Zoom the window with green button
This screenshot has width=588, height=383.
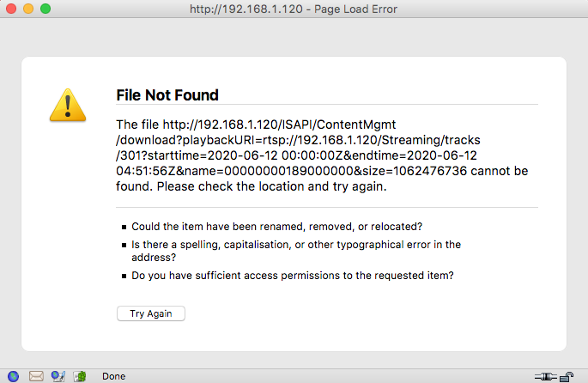click(45, 9)
